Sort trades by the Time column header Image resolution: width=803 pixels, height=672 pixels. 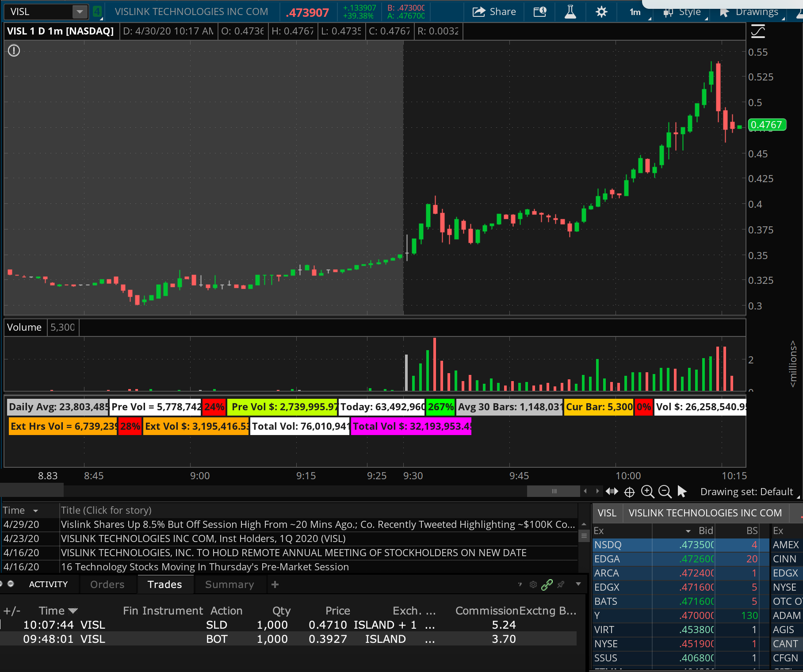pyautogui.click(x=58, y=611)
